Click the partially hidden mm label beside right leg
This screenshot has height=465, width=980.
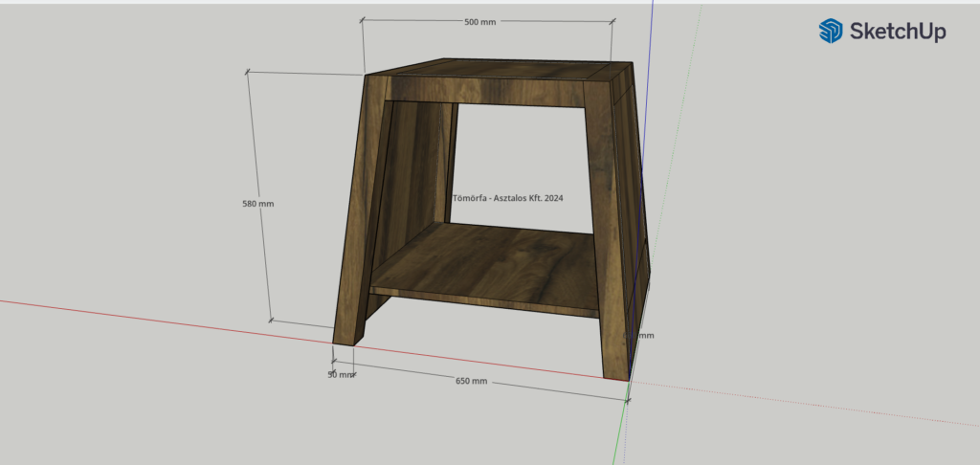click(x=646, y=336)
